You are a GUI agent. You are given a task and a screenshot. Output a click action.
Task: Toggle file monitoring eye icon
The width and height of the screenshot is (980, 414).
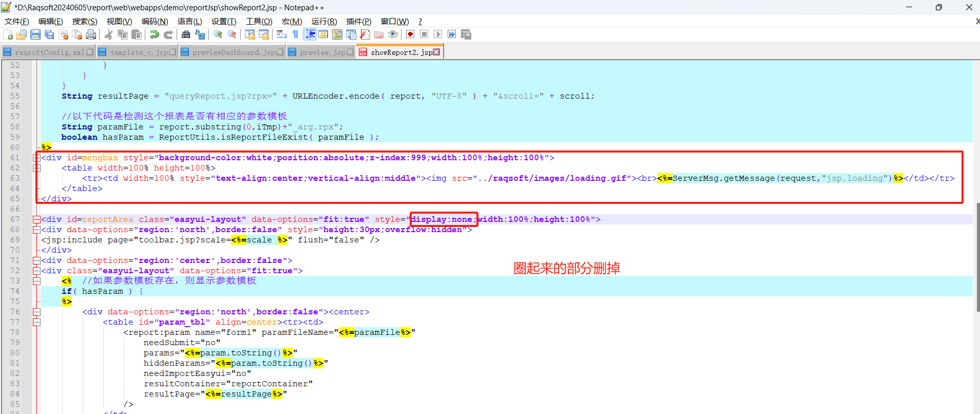(393, 34)
